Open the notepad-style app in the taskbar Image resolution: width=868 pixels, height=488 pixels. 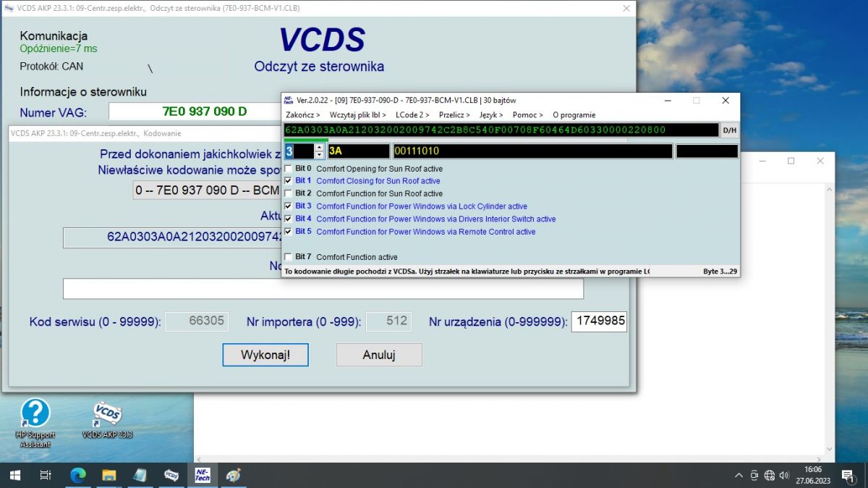pyautogui.click(x=140, y=475)
